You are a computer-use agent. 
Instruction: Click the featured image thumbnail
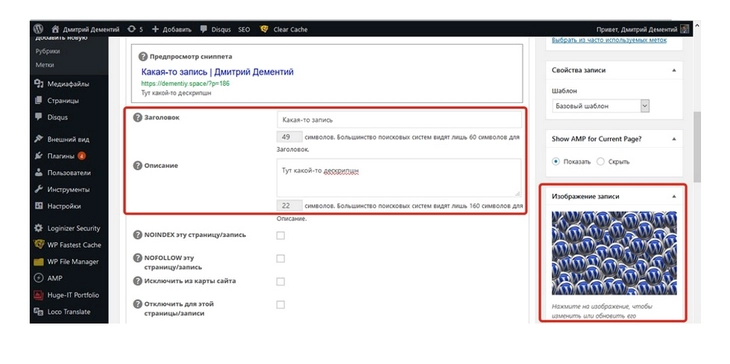tap(615, 253)
